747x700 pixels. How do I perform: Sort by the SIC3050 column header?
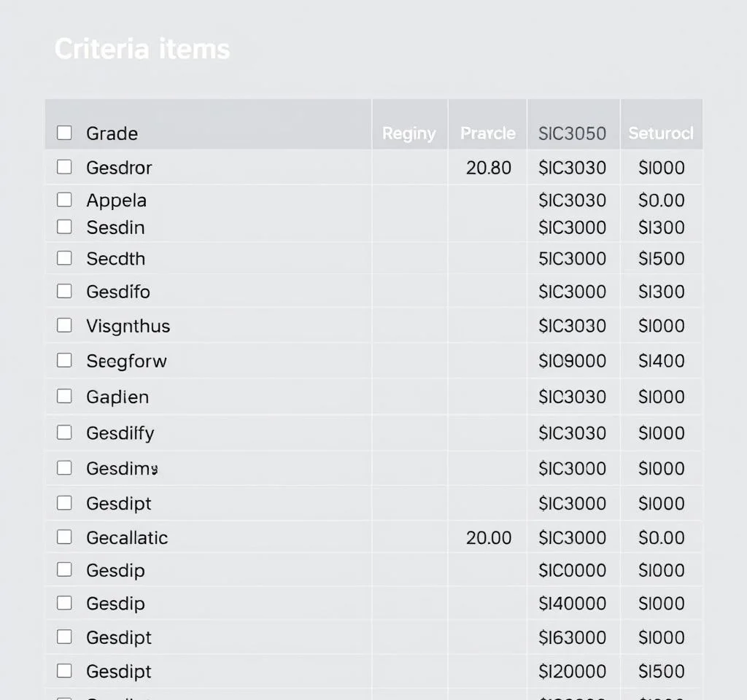click(x=572, y=133)
